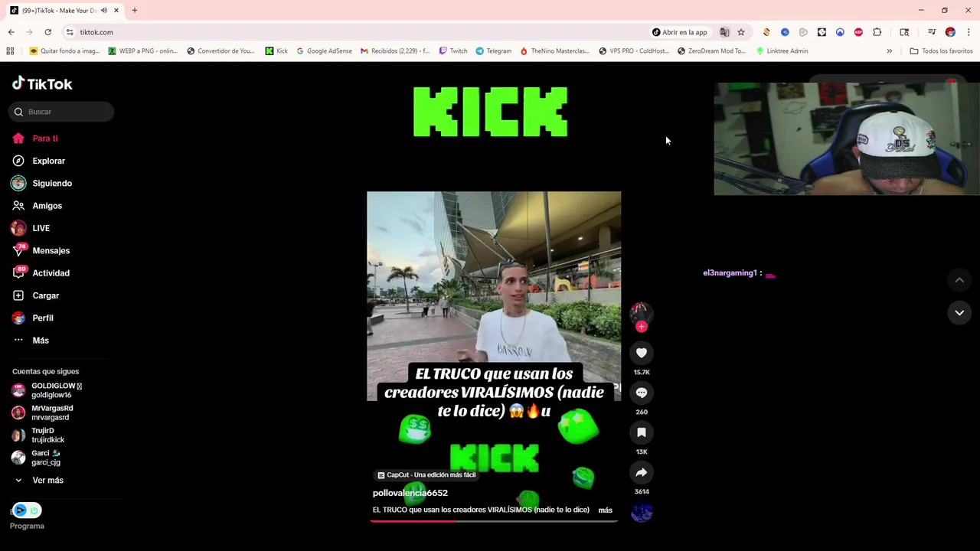Open pollovalencia6652 profile link
The height and width of the screenshot is (551, 980).
coord(410,493)
